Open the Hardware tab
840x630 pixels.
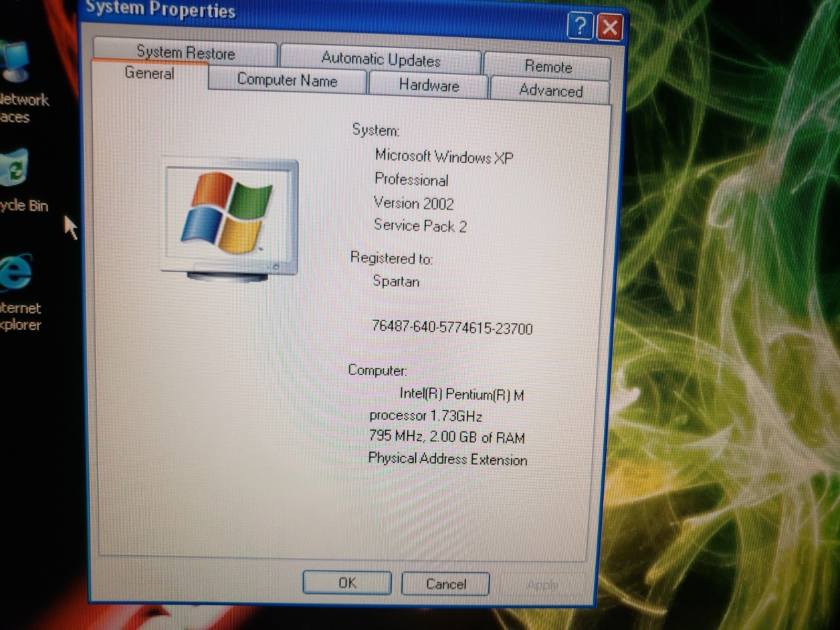[429, 85]
